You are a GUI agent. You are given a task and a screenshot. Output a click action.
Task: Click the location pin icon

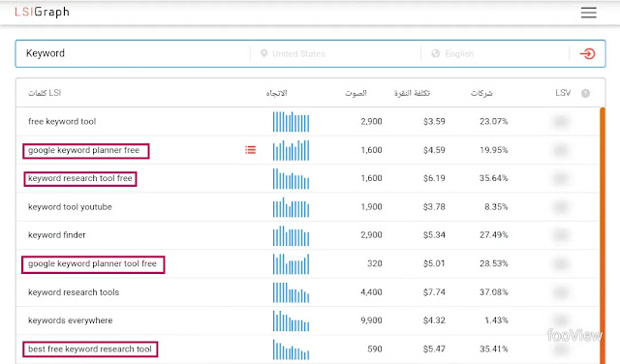coord(263,53)
